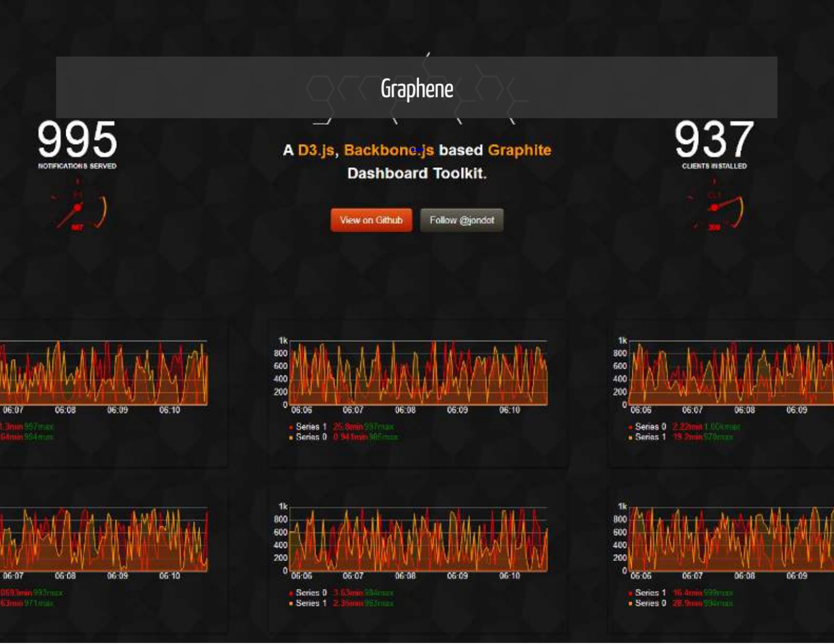Open the Backbone.js link
This screenshot has width=834, height=644.
[x=389, y=150]
